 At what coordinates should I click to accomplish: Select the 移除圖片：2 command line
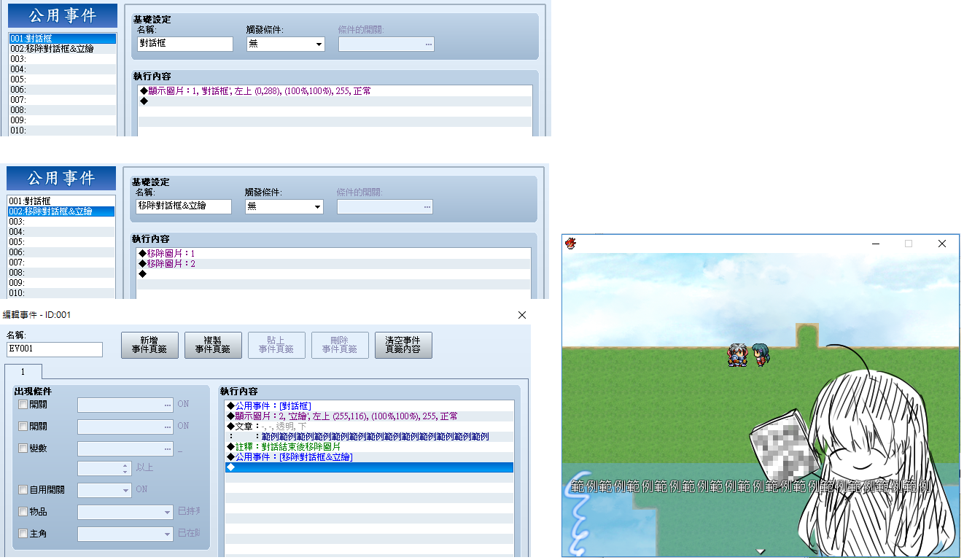click(334, 264)
